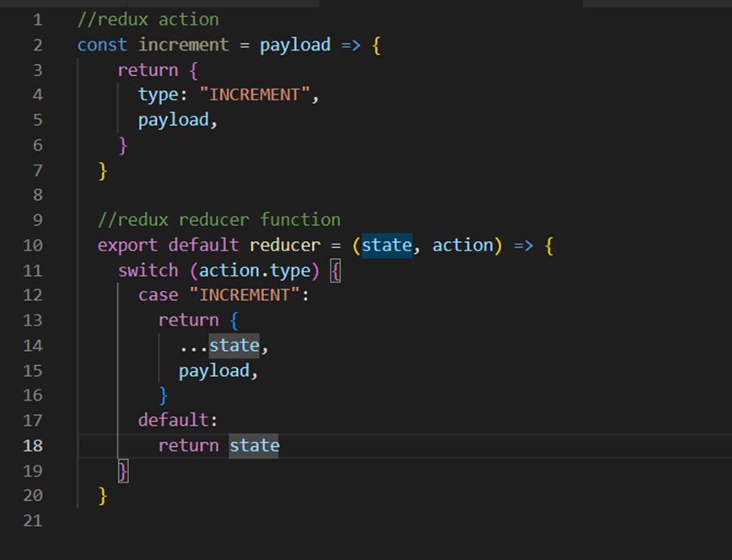Click the "case" keyword on line 12
Viewport: 732px width, 560px height.
click(159, 295)
